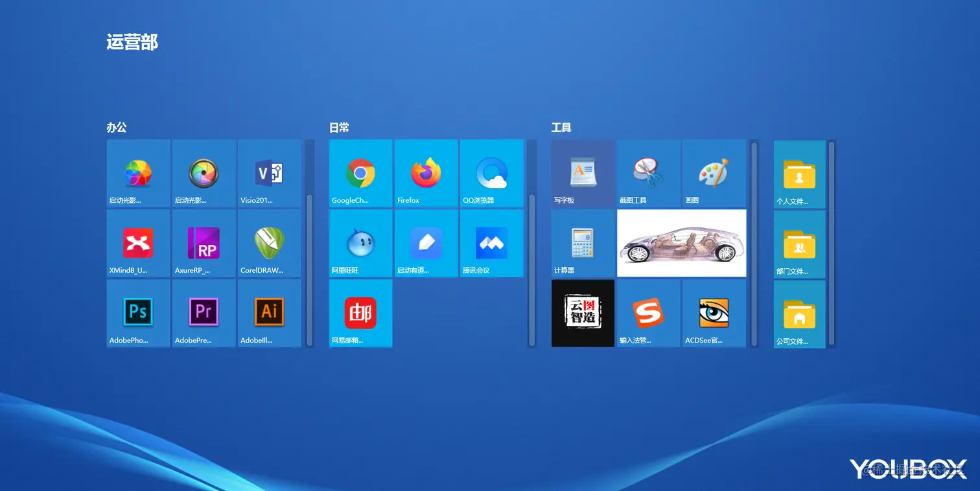
Task: Launch the AxureRP tile
Action: [x=204, y=244]
